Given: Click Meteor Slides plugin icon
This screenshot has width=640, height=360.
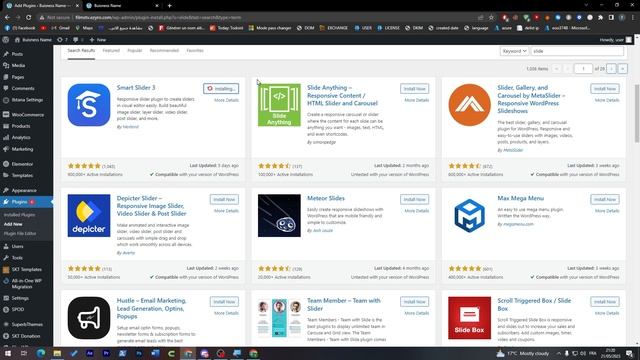Looking at the screenshot, I should click(279, 216).
